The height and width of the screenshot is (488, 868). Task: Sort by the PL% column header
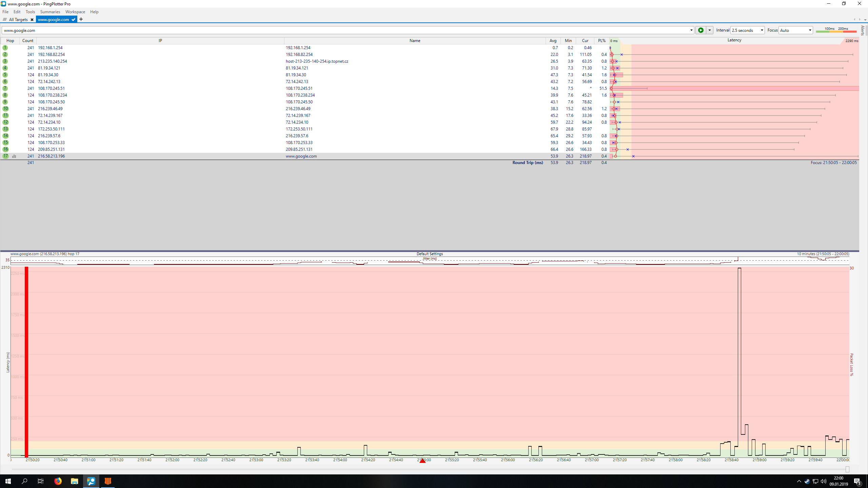click(601, 41)
